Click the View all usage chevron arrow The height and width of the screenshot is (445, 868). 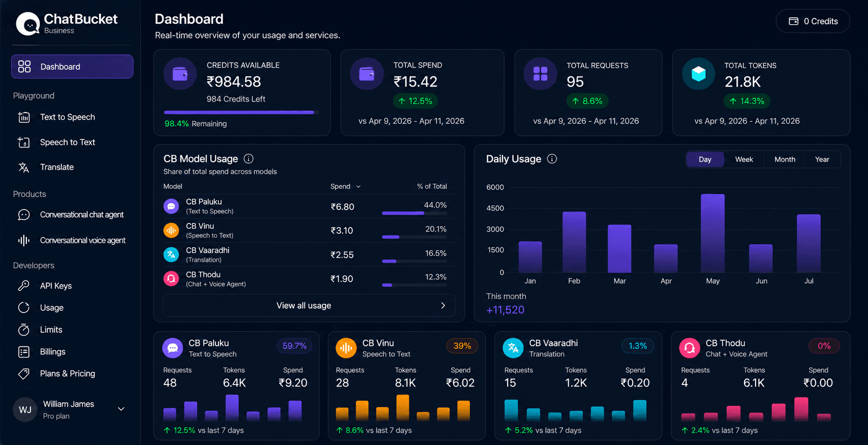click(443, 305)
